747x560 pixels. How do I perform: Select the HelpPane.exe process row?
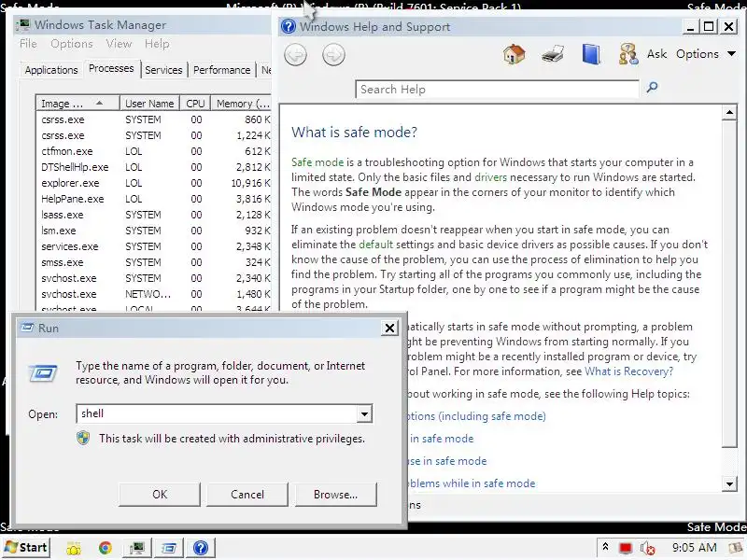pos(155,199)
